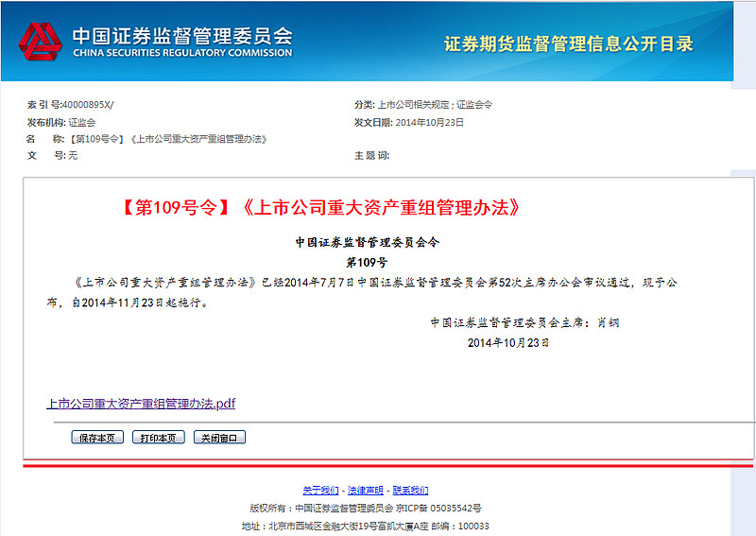Open the 法律声明 footer link
The height and width of the screenshot is (536, 756).
tap(366, 491)
